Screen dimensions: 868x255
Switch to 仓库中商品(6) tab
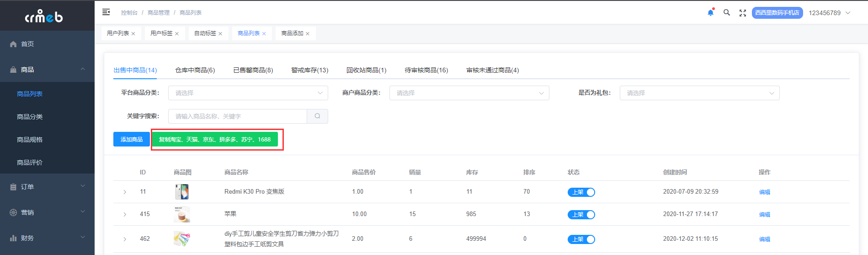[x=195, y=70]
